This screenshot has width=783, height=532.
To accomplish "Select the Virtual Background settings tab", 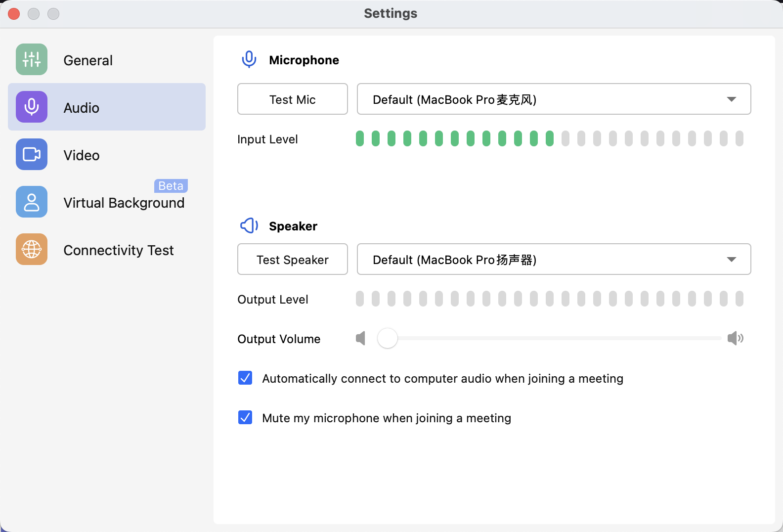I will [x=124, y=203].
